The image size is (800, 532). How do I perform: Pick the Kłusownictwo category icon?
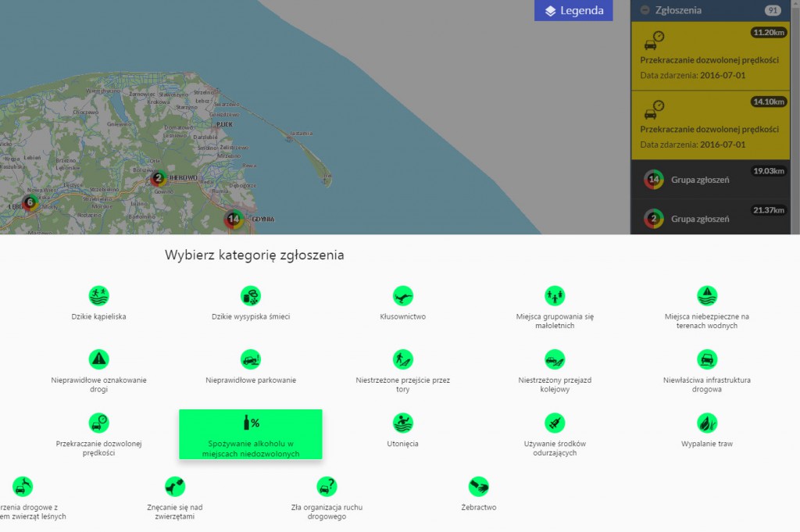(402, 296)
